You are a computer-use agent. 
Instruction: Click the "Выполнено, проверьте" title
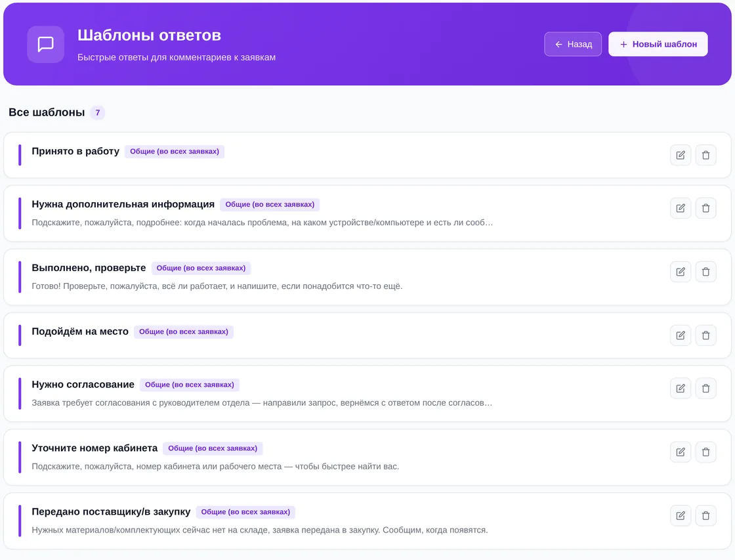pyautogui.click(x=89, y=268)
